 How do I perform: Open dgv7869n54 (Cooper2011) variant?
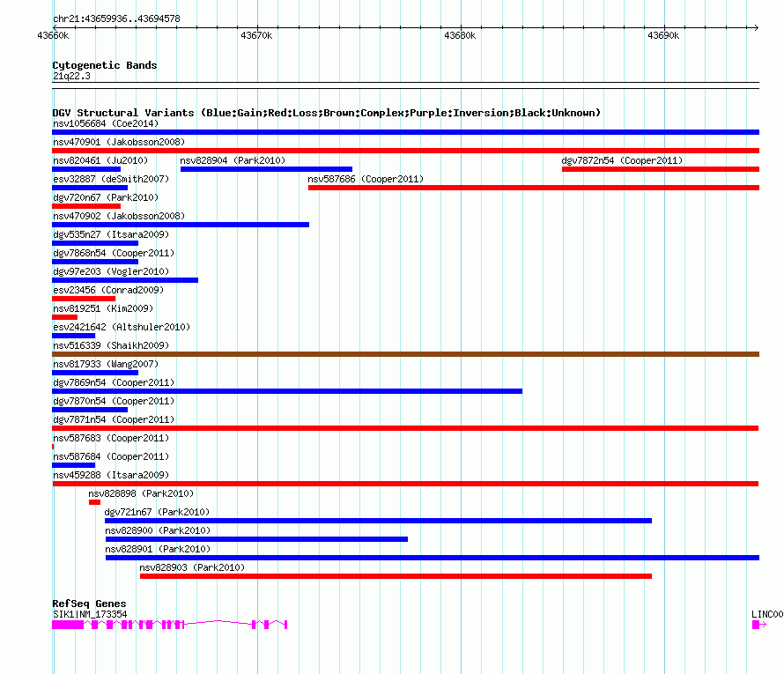click(x=114, y=382)
